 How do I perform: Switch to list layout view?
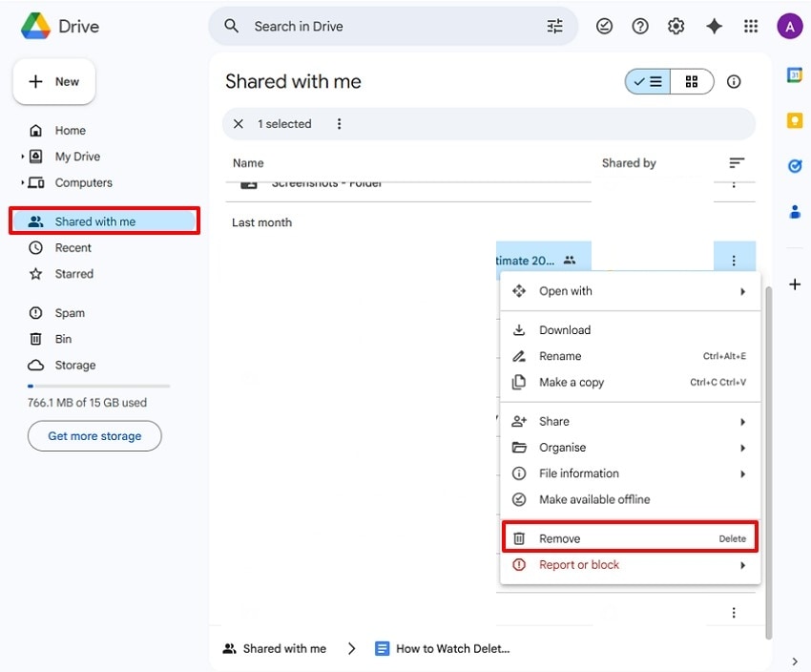pos(648,82)
